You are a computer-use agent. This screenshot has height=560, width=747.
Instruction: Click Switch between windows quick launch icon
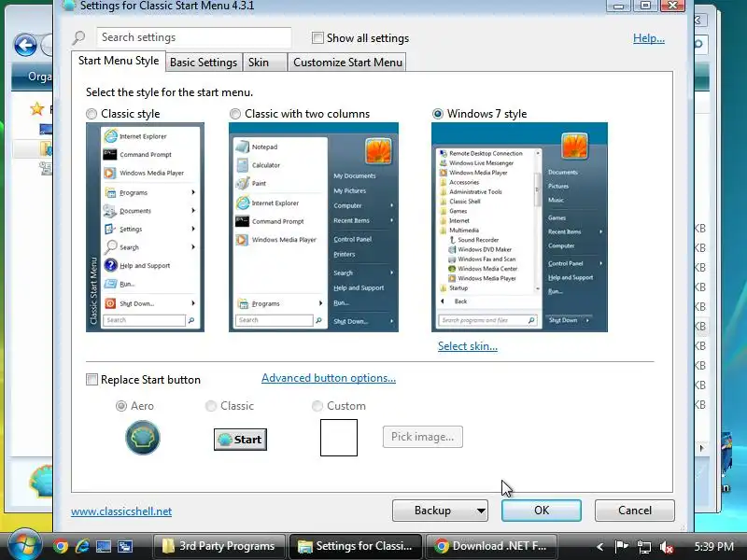pyautogui.click(x=125, y=546)
